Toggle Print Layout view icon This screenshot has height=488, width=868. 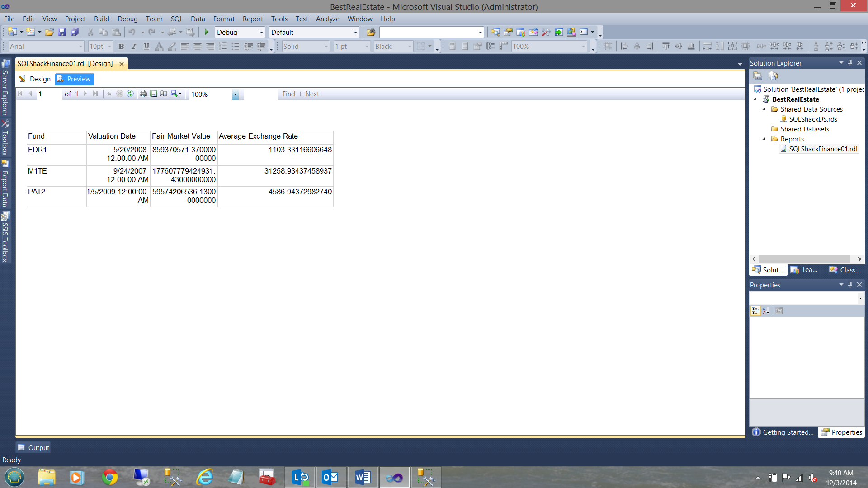tap(154, 94)
